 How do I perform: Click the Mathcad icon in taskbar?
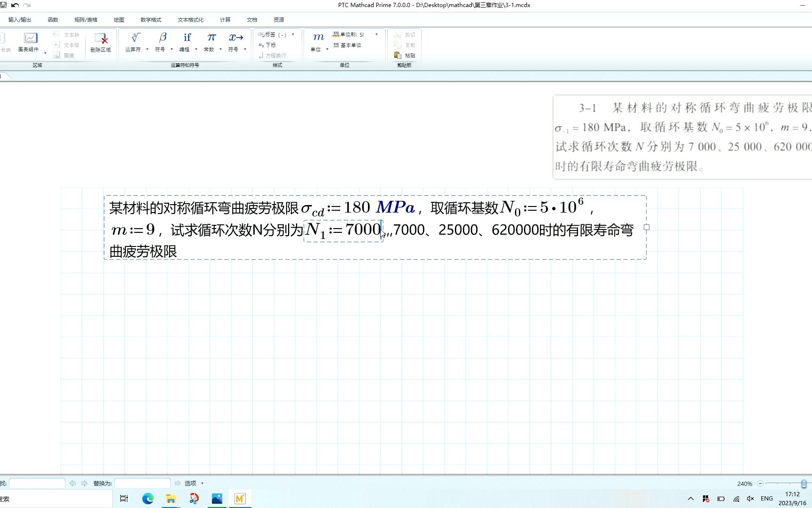[240, 499]
